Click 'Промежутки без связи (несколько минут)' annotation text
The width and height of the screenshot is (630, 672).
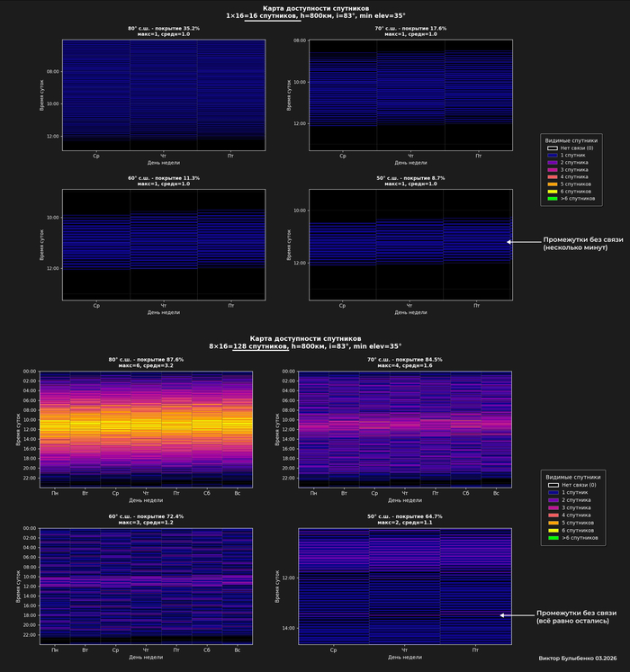tap(583, 244)
